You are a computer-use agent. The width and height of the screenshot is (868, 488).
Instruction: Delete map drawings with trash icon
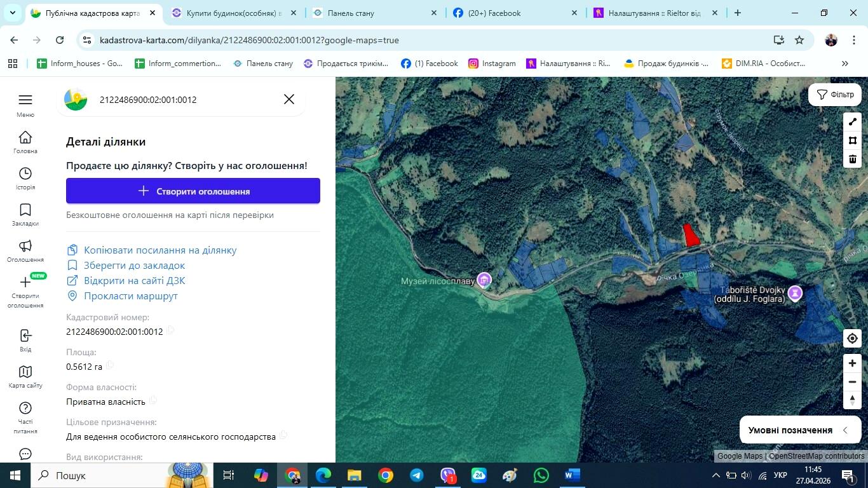click(x=853, y=159)
